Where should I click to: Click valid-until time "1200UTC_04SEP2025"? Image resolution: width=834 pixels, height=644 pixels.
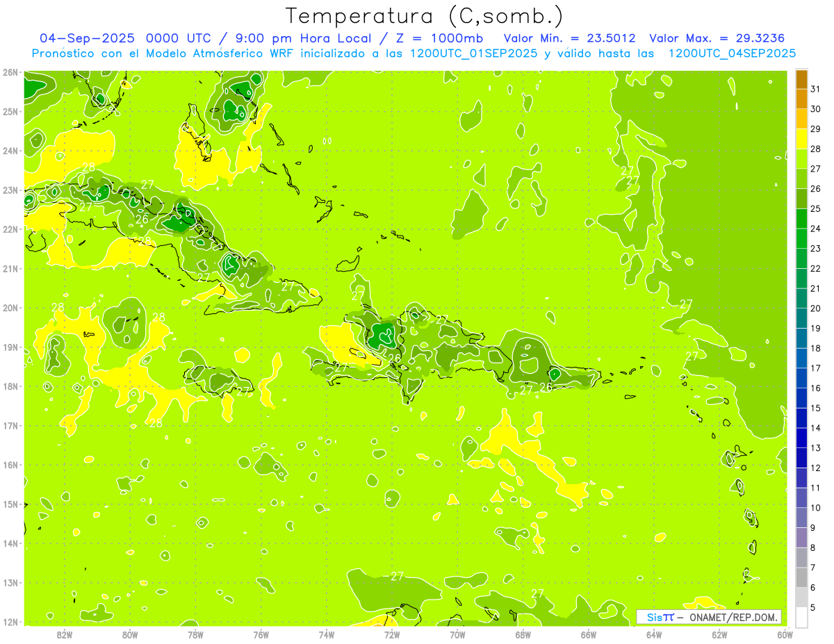[732, 53]
